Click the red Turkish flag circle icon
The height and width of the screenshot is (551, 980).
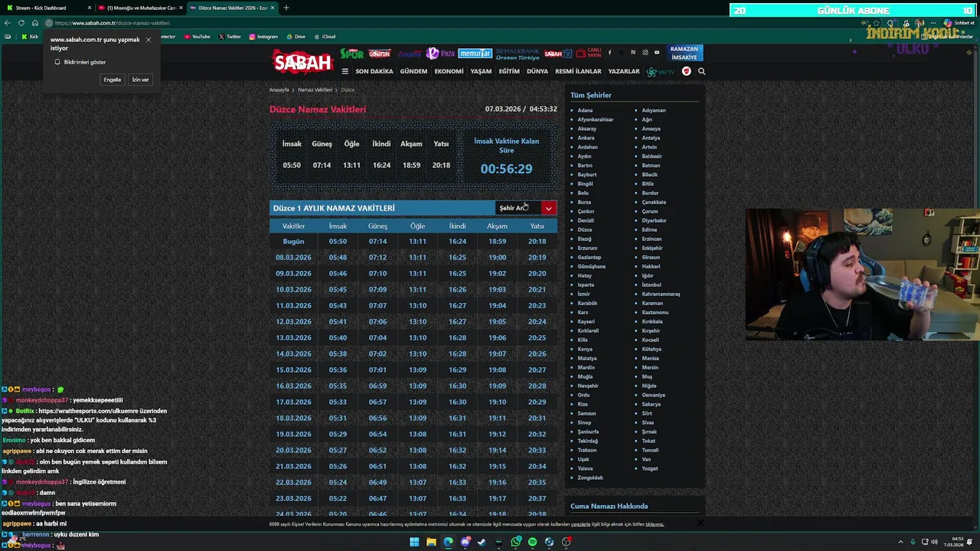click(x=686, y=71)
